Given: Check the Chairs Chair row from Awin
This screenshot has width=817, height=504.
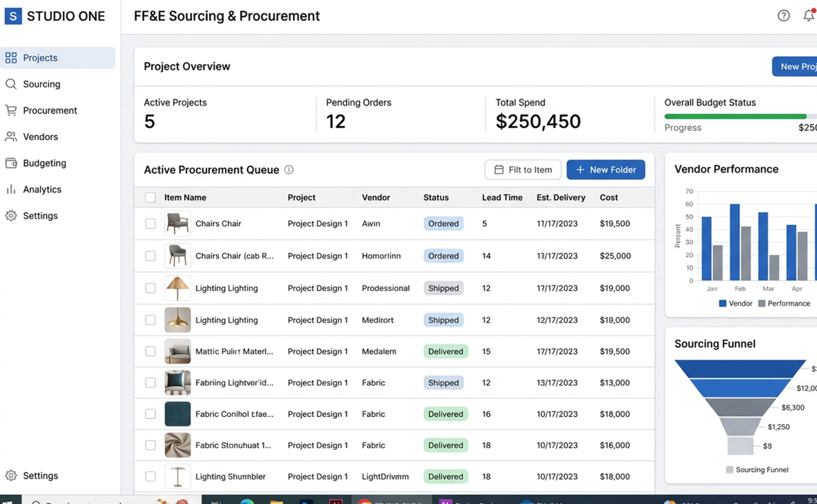Looking at the screenshot, I should click(x=150, y=224).
